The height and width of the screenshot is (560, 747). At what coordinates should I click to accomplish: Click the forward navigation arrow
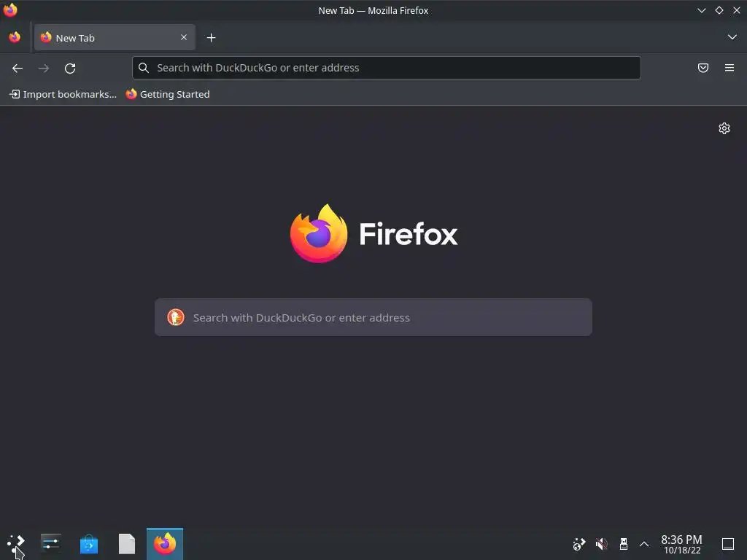tap(44, 68)
